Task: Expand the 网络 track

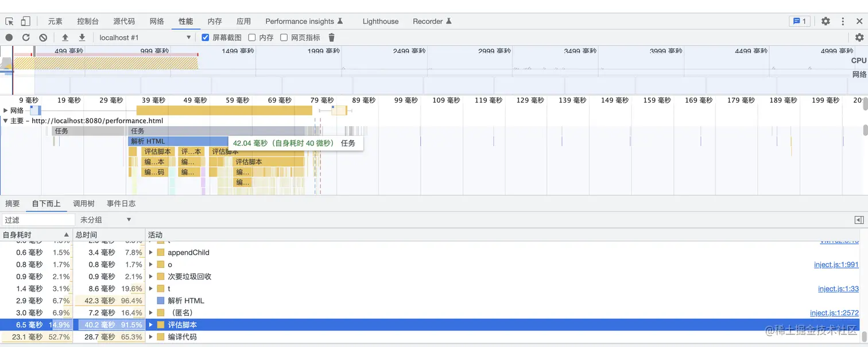Action: tap(6, 110)
